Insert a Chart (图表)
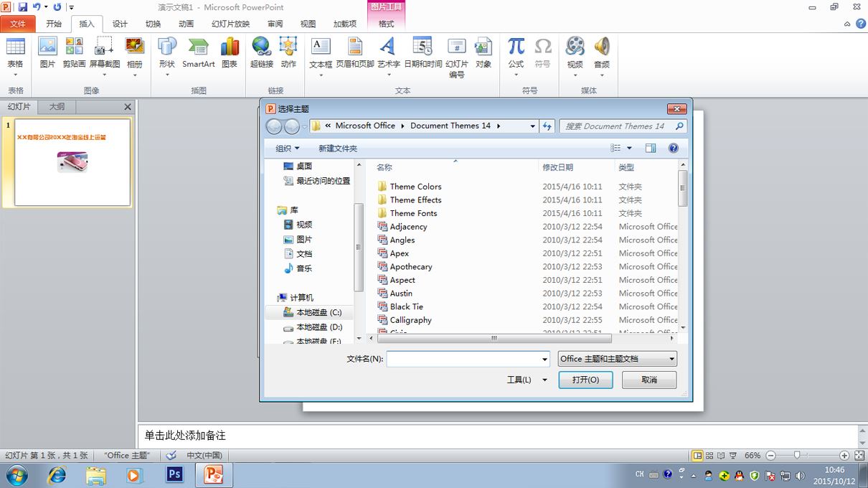868x488 pixels. 230,53
